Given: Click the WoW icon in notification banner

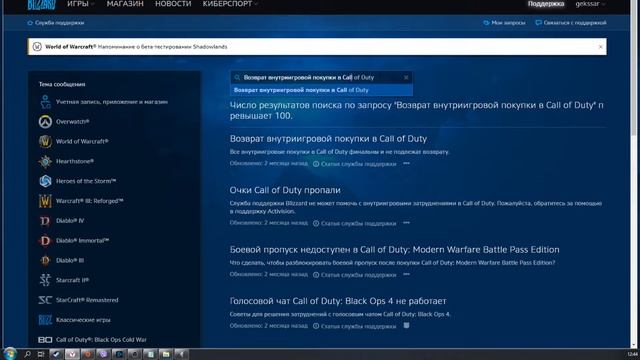Looking at the screenshot, I should tap(37, 47).
